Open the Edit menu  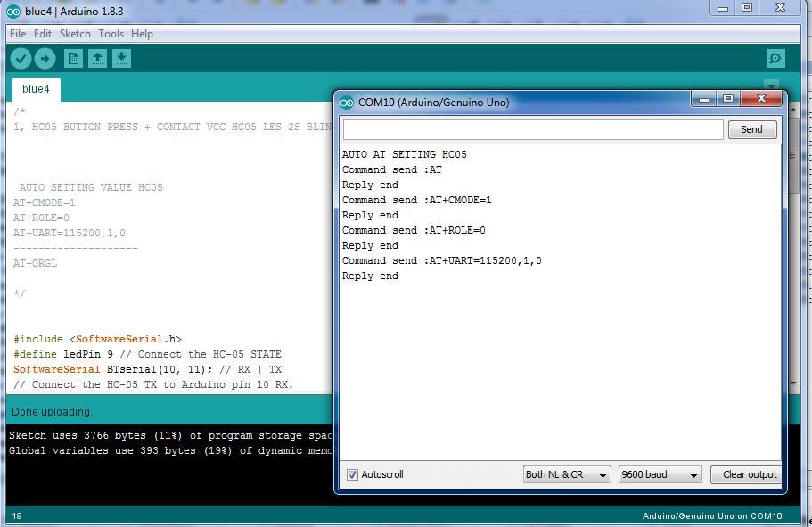click(43, 34)
